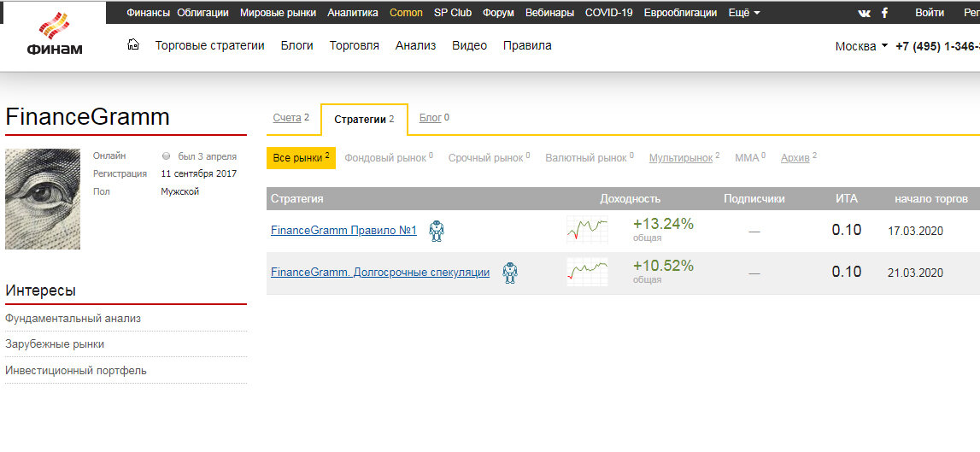Image resolution: width=980 pixels, height=452 pixels.
Task: Open the Facebook social icon
Action: tap(884, 13)
